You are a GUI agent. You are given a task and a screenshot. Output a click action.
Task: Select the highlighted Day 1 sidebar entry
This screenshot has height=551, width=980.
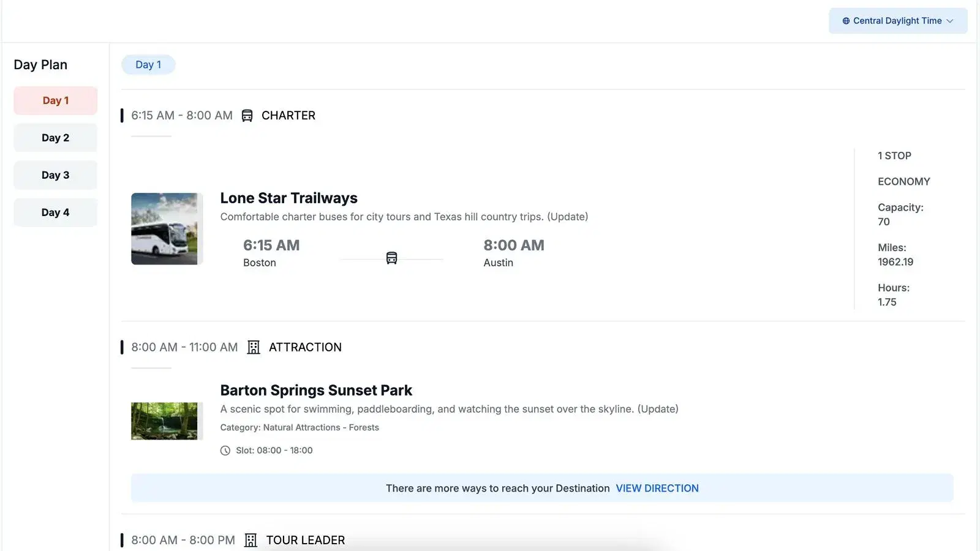coord(55,100)
